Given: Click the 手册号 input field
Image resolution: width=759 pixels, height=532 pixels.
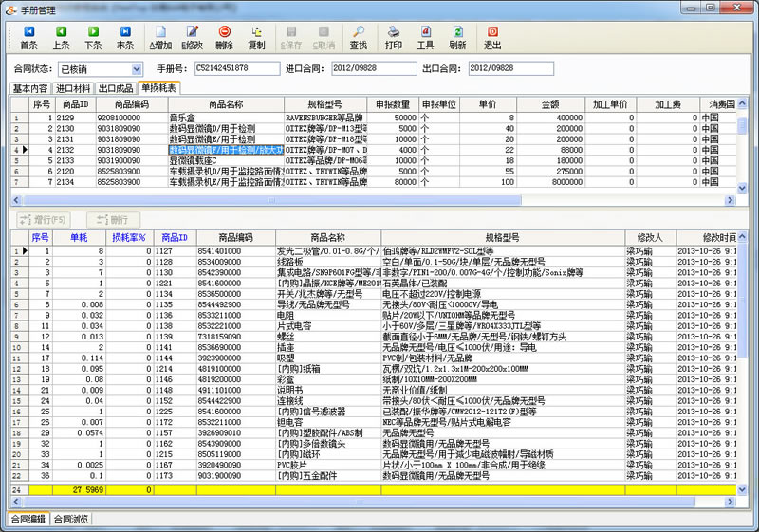Looking at the screenshot, I should [x=237, y=68].
